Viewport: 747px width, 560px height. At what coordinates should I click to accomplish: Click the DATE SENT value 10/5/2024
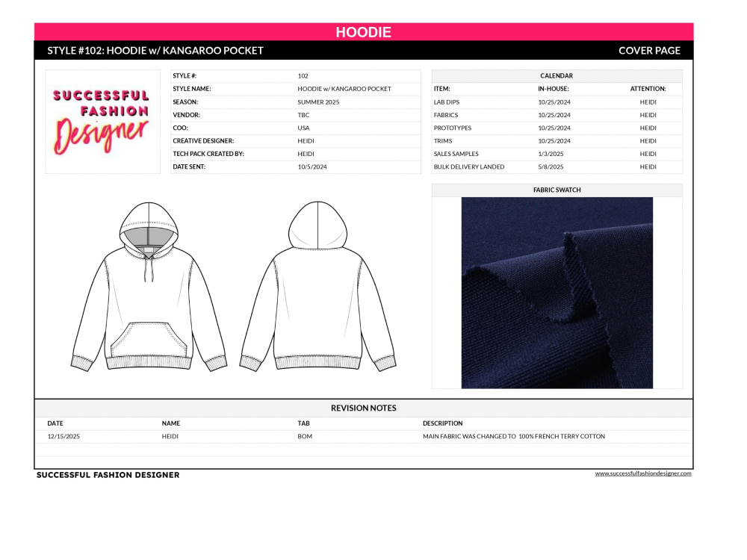click(312, 167)
